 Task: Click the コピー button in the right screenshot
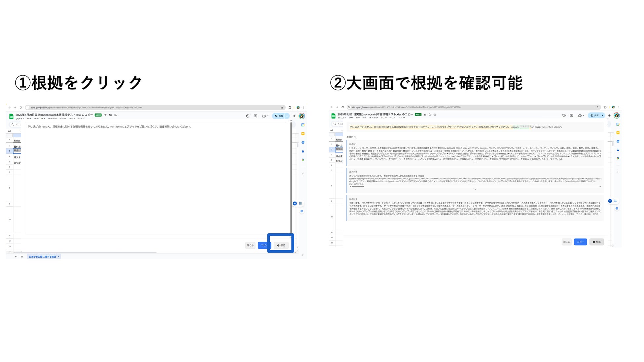pos(580,242)
